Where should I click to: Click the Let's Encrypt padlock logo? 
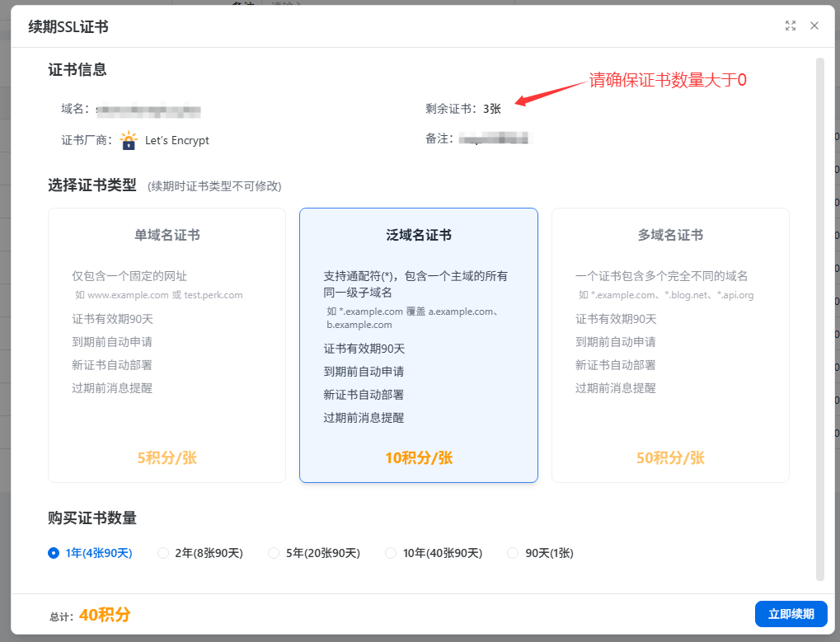(129, 140)
